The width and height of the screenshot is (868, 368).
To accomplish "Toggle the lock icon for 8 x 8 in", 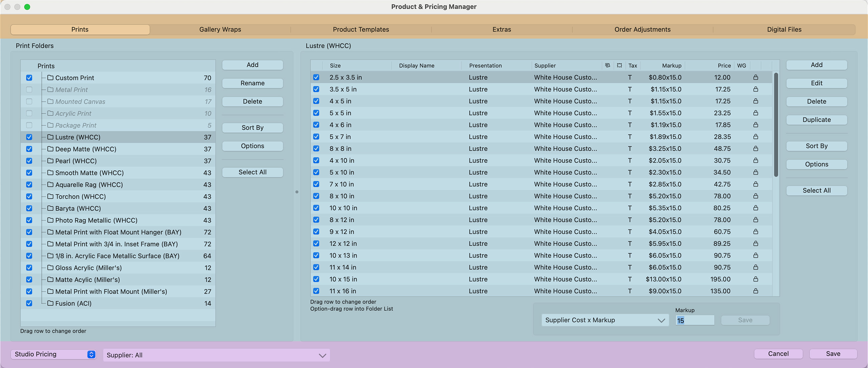I will click(x=755, y=148).
